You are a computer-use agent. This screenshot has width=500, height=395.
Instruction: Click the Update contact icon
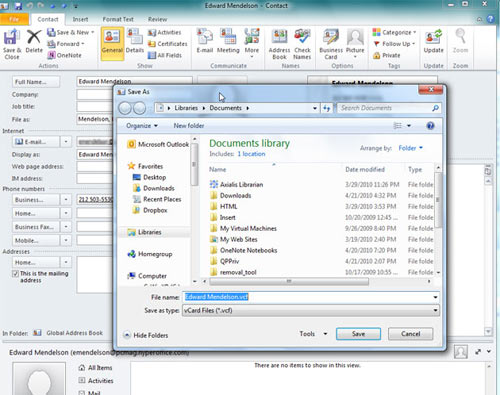(433, 41)
